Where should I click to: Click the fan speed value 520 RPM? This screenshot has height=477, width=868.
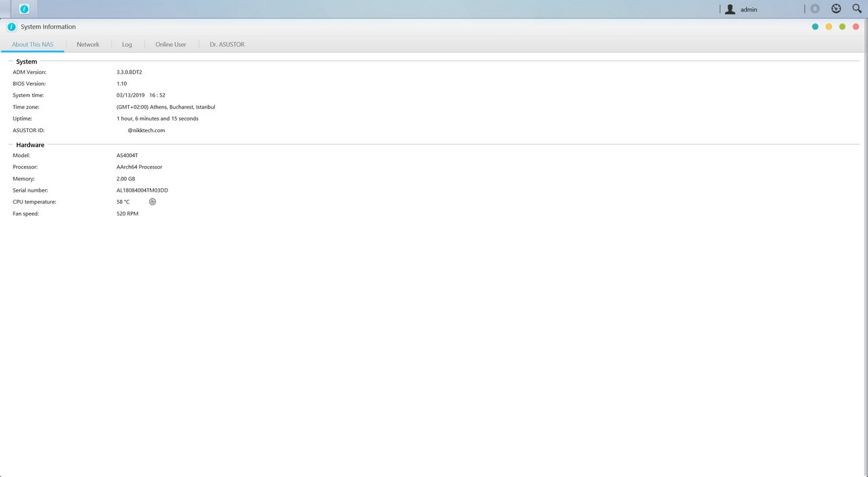127,214
